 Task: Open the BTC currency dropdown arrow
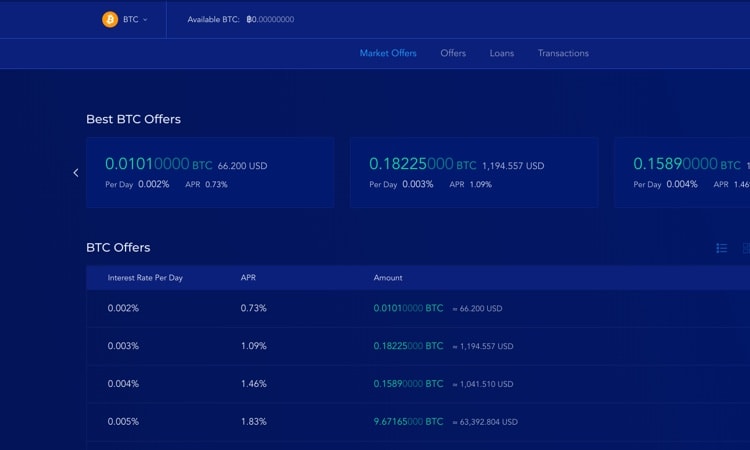point(145,20)
